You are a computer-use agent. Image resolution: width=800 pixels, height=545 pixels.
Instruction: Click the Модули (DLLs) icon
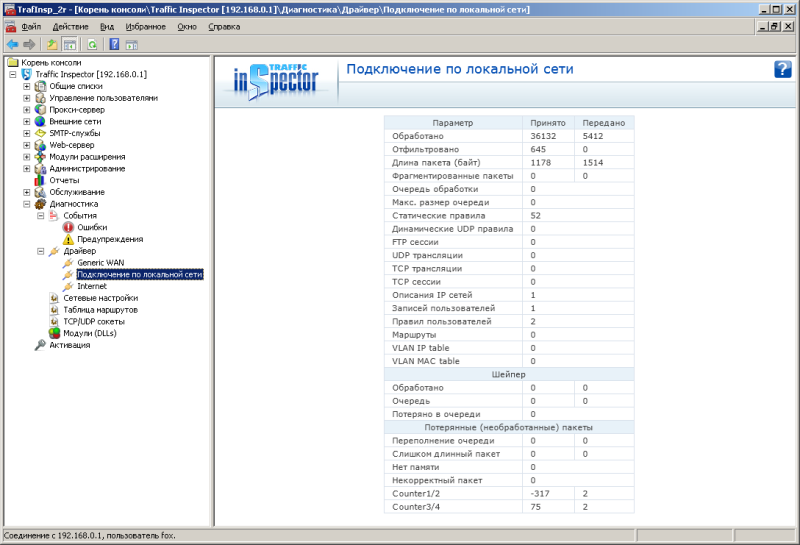pos(55,333)
